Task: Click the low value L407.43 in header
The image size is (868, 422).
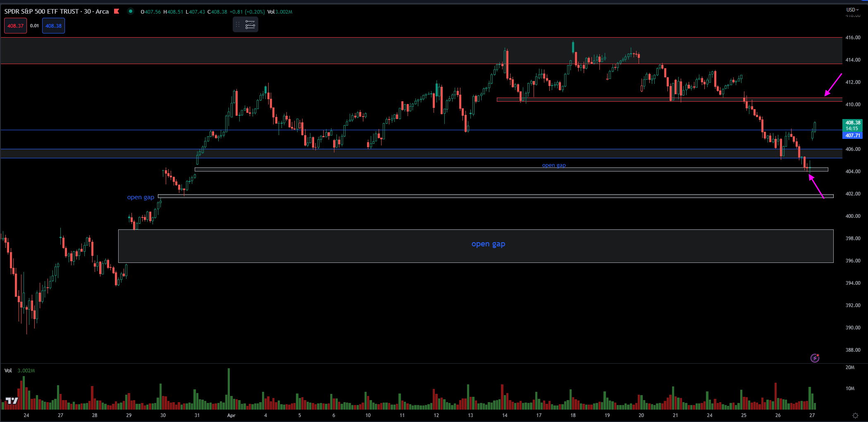Action: [x=196, y=12]
